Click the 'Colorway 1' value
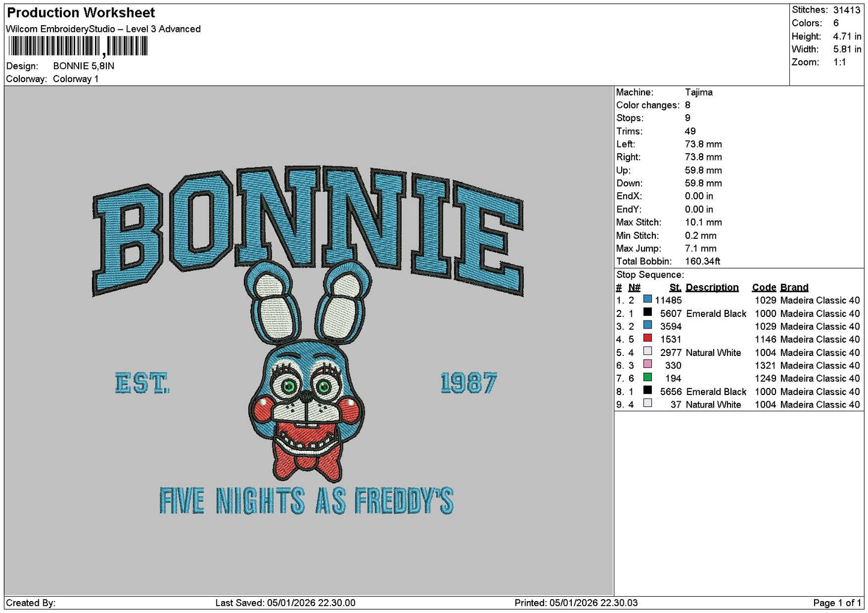The height and width of the screenshot is (613, 868). (x=76, y=79)
